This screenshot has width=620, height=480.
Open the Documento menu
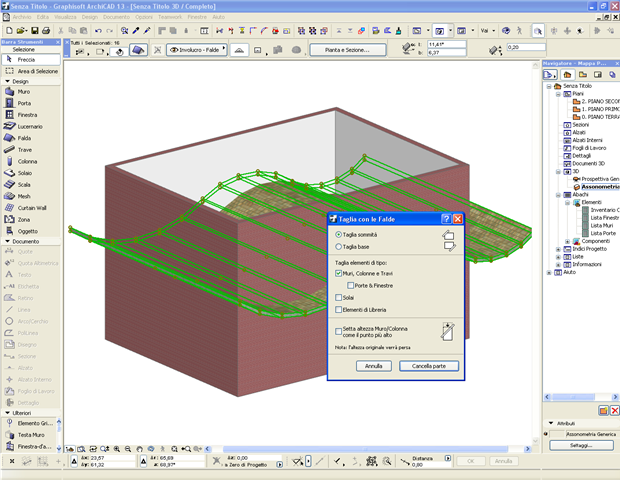point(116,17)
